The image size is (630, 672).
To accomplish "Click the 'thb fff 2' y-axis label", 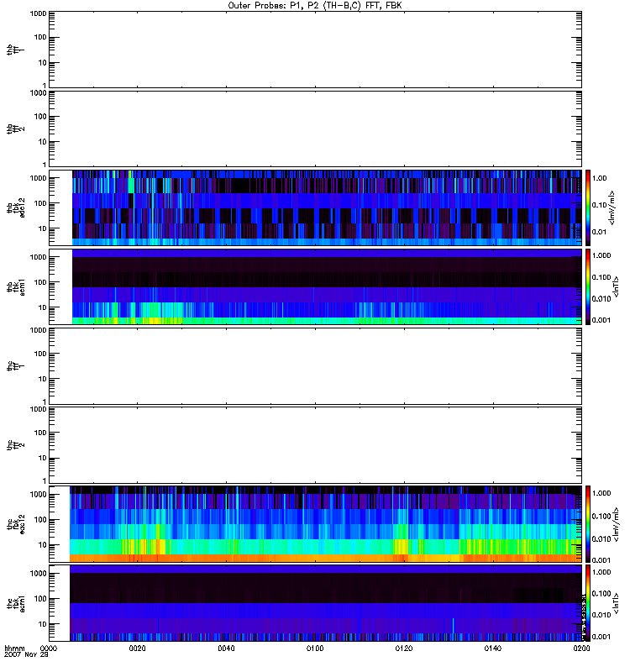I will tap(15, 129).
